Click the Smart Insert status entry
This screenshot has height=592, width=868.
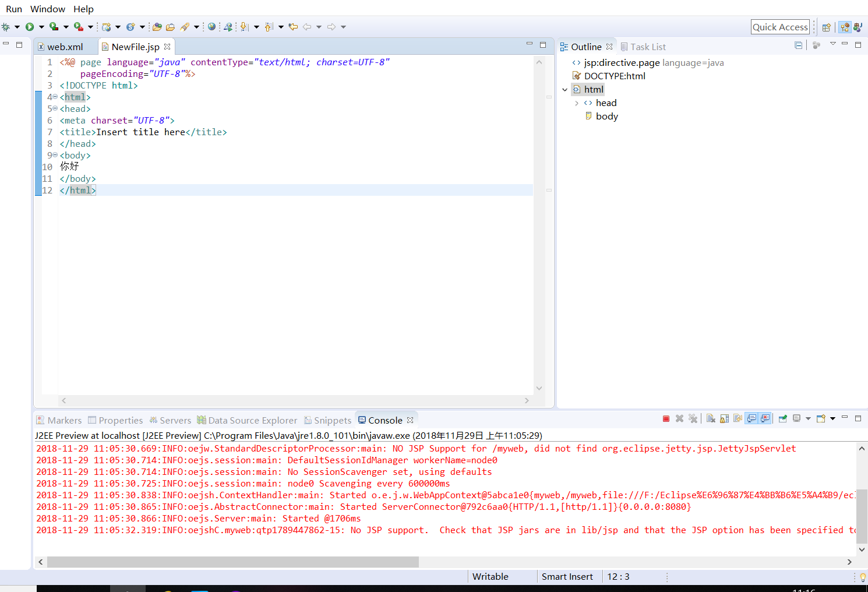point(567,576)
